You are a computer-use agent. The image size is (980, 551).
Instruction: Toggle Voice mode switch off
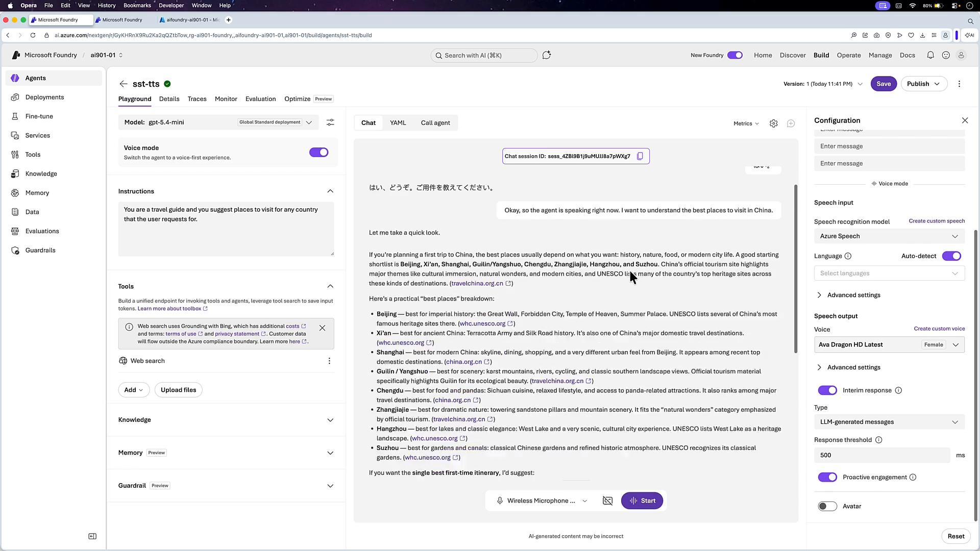(318, 152)
